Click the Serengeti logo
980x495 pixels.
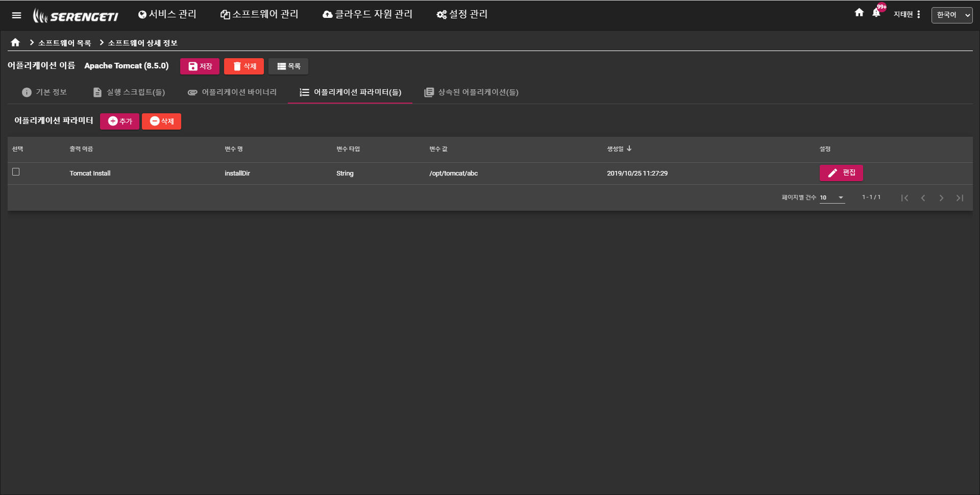tap(76, 16)
